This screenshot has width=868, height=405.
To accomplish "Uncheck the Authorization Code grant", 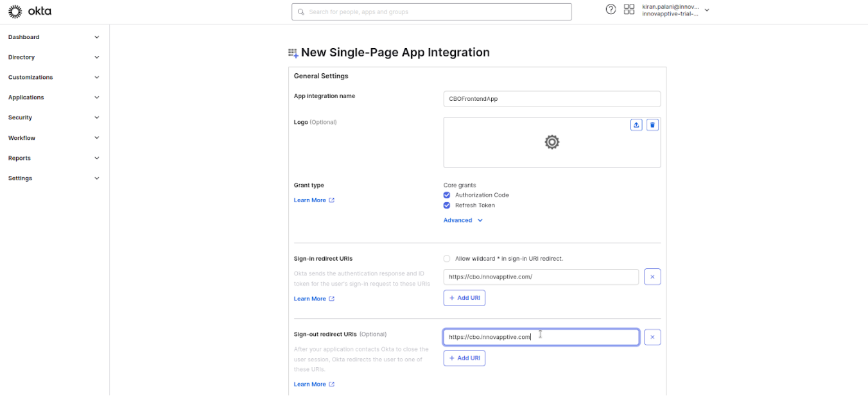I will coord(447,195).
